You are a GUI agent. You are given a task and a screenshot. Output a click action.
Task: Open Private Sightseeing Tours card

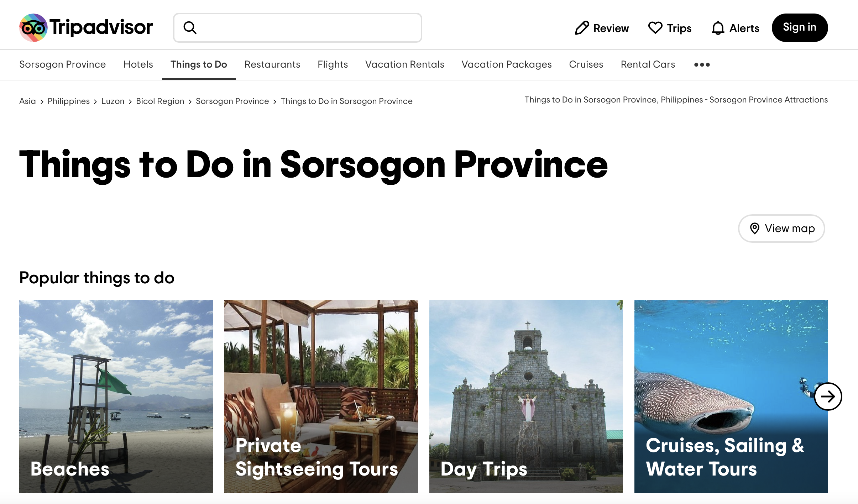coord(321,396)
